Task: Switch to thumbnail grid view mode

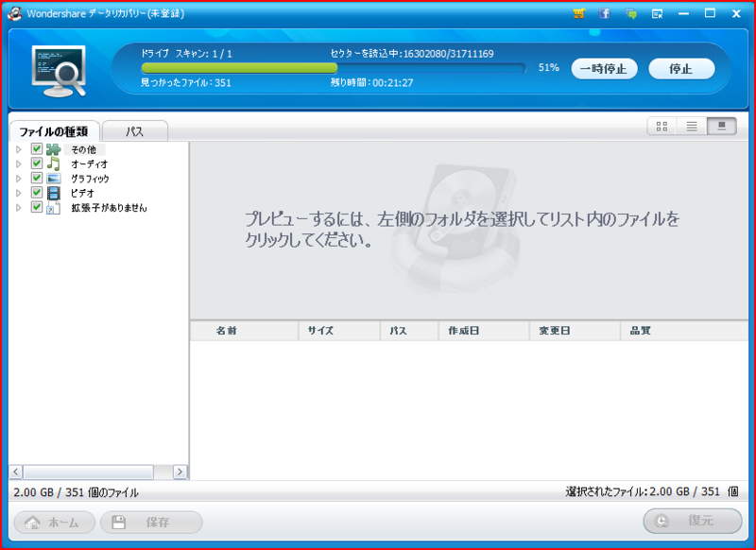Action: pos(662,126)
